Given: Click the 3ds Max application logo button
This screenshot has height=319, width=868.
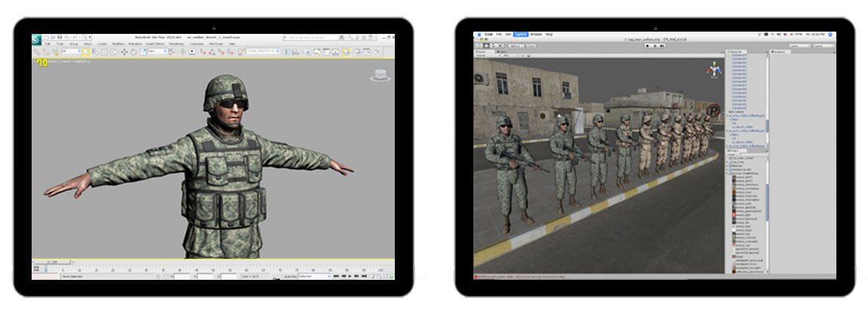Looking at the screenshot, I should 36,39.
